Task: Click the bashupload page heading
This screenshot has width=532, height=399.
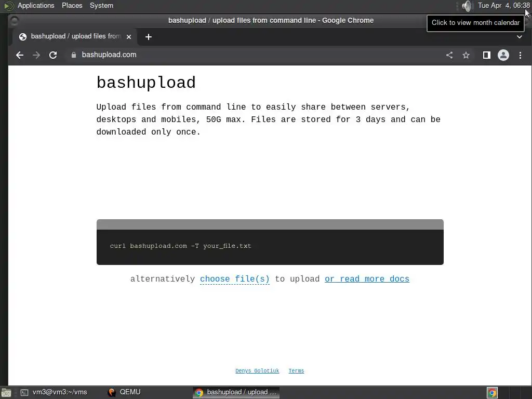Action: (146, 83)
